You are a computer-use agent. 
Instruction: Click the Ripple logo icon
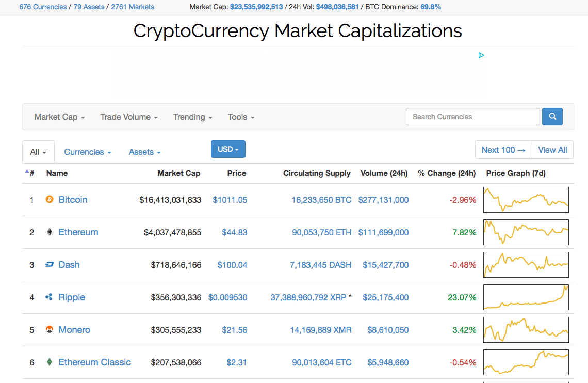pos(49,297)
